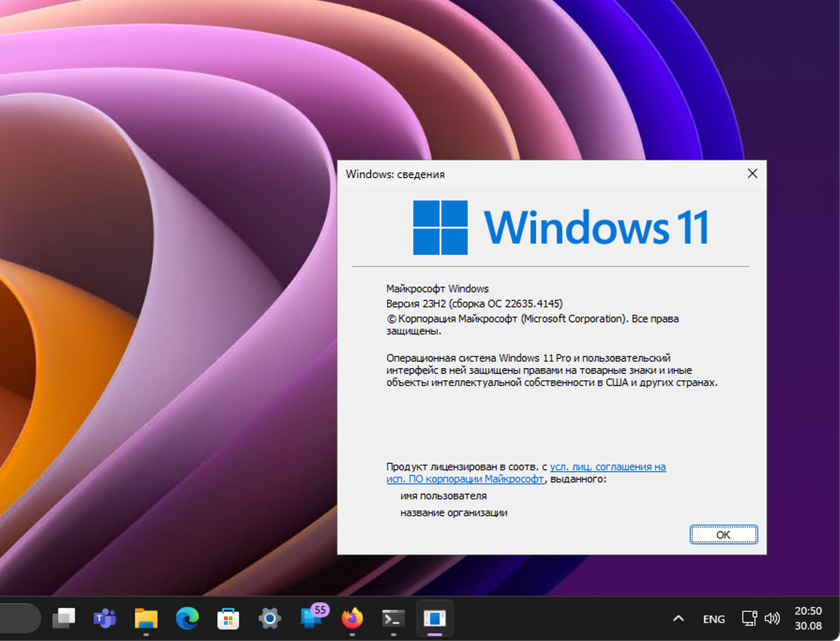
Task: Open Windows Settings via the gear icon
Action: (x=269, y=619)
